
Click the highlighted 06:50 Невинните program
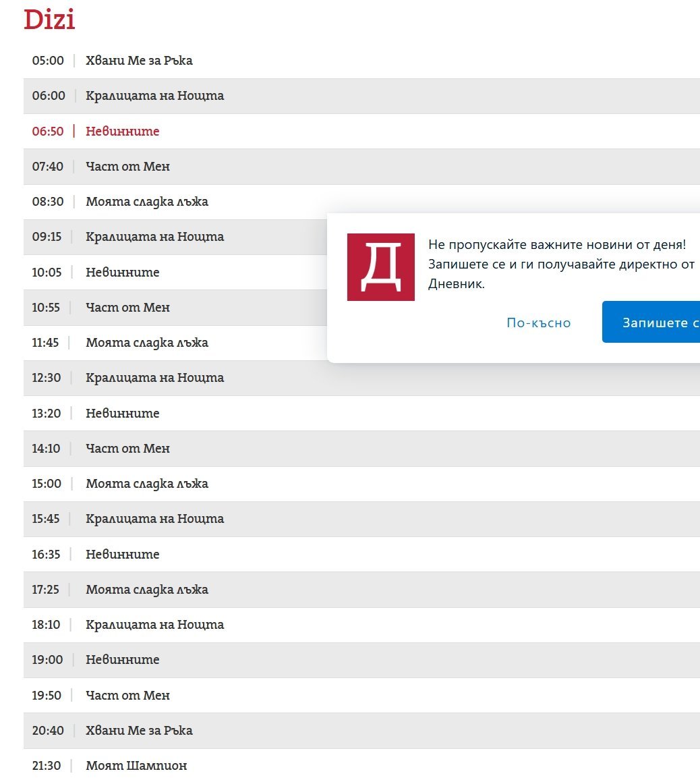click(x=122, y=132)
